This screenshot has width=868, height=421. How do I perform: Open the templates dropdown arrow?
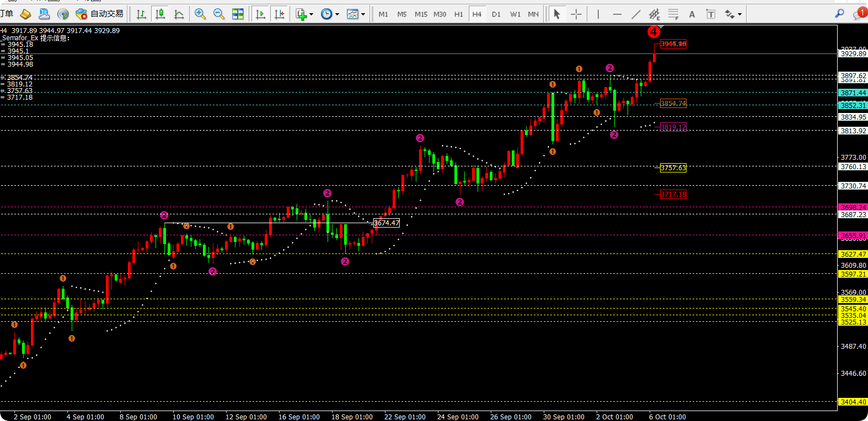pyautogui.click(x=363, y=14)
